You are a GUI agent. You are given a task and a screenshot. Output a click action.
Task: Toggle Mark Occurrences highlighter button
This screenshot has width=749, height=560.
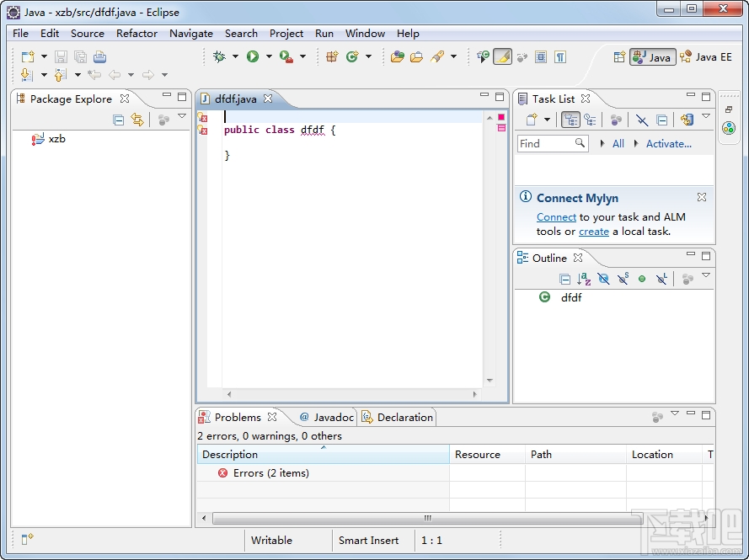[502, 56]
